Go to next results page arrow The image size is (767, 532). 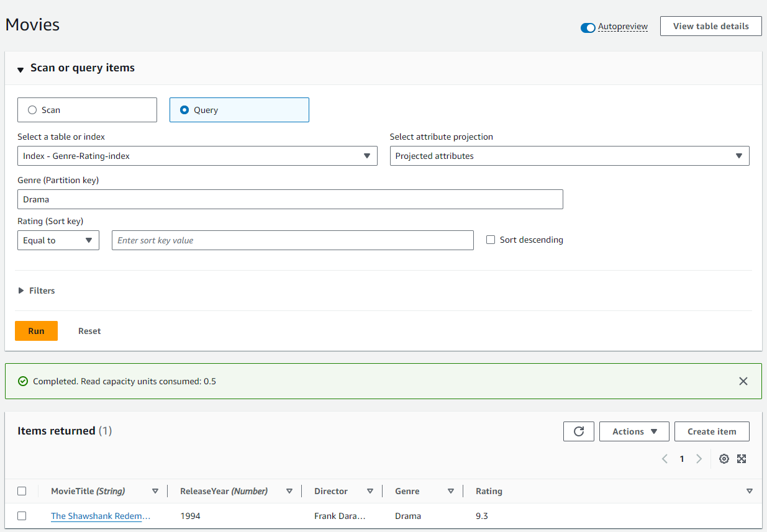[699, 459]
